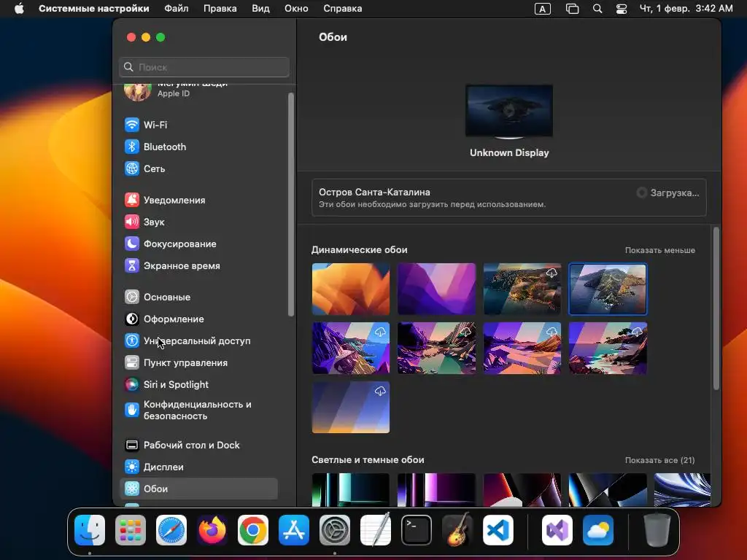Launch Finder from the Dock
The height and width of the screenshot is (560, 747).
pyautogui.click(x=90, y=530)
